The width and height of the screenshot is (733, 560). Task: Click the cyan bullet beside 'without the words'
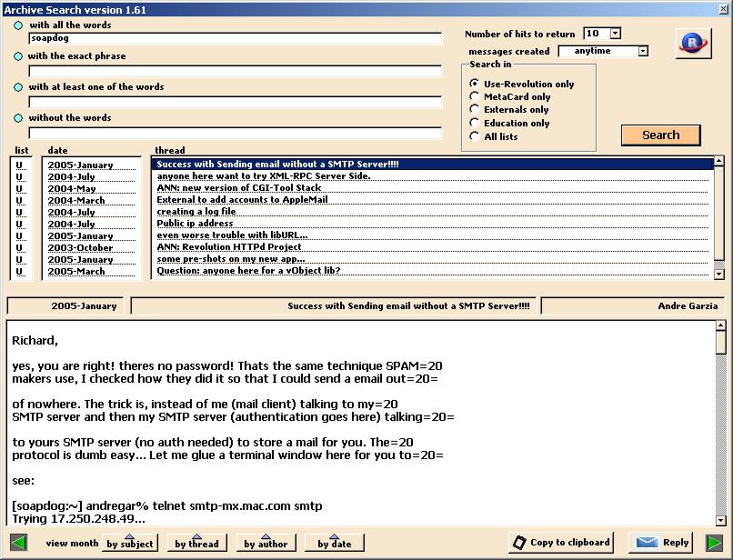point(19,118)
